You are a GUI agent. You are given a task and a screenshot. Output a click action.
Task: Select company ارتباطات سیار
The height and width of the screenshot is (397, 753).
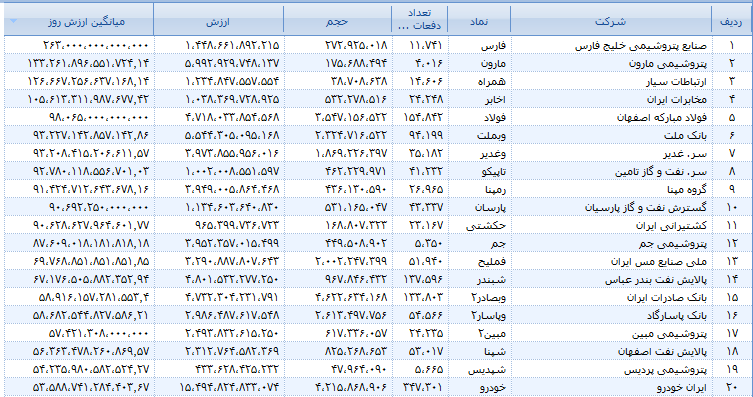[676, 82]
